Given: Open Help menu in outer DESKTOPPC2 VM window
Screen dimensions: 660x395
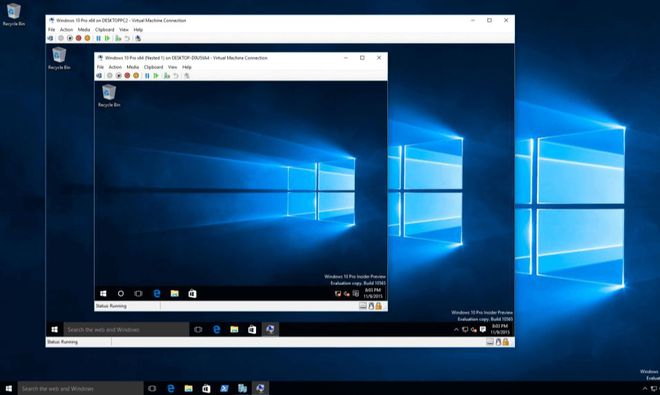Looking at the screenshot, I should [138, 29].
